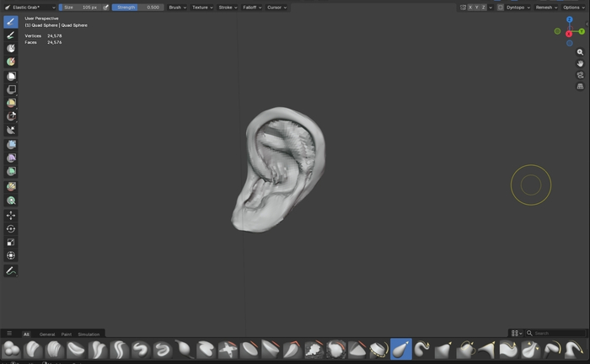Screen dimensions: 590x364
Task: Switch perspective/orthographic with grid gizmo icon
Action: [580, 87]
